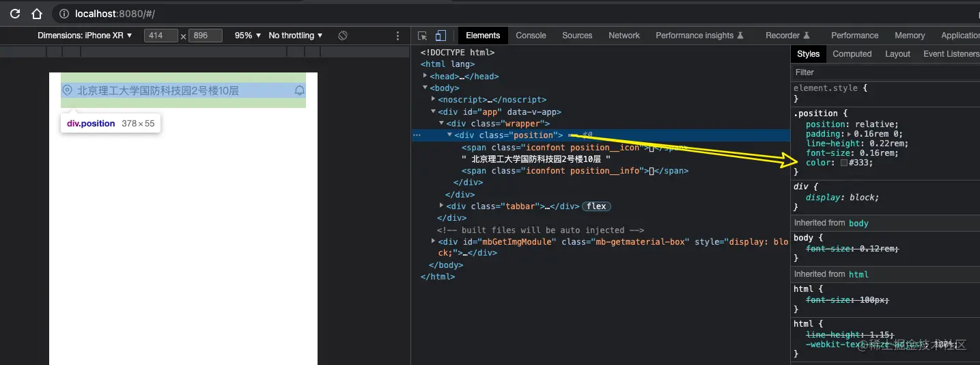This screenshot has height=365, width=980.
Task: Open the Memory tab
Action: pos(910,36)
